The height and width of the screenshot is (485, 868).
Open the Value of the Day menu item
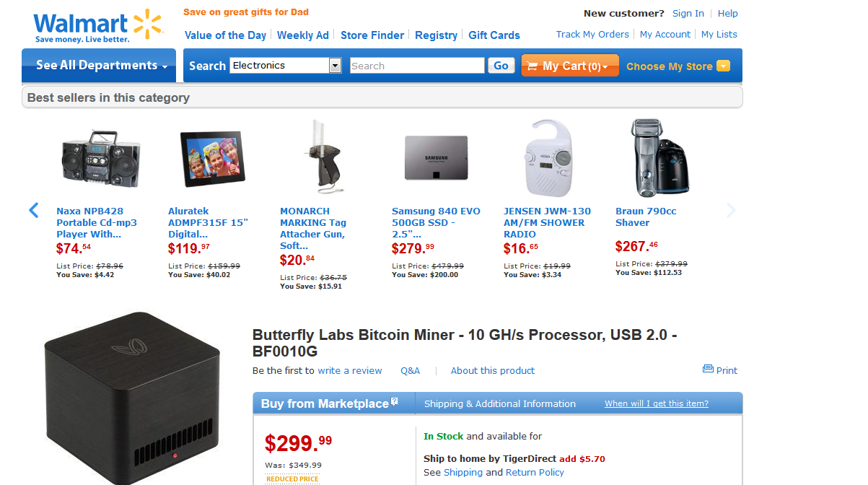pyautogui.click(x=225, y=35)
